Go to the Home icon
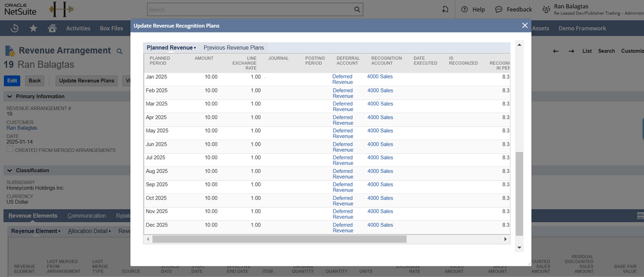644x277 pixels. [x=52, y=28]
